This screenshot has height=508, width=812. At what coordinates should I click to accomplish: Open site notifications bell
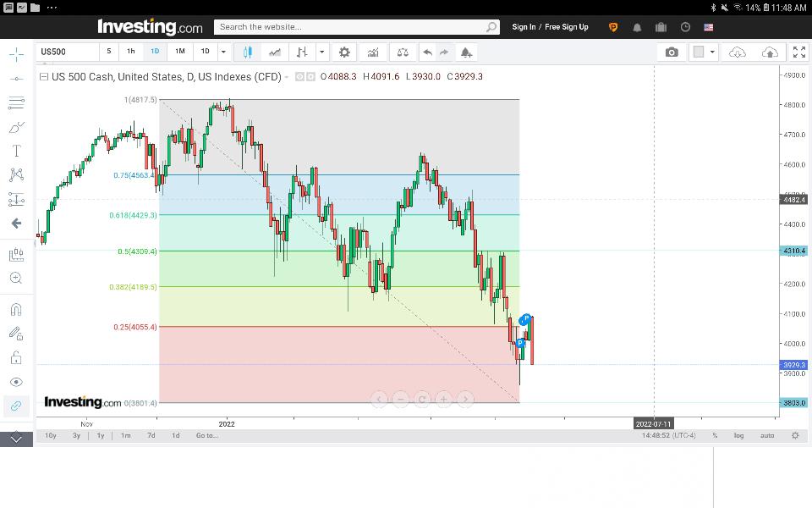[637, 27]
